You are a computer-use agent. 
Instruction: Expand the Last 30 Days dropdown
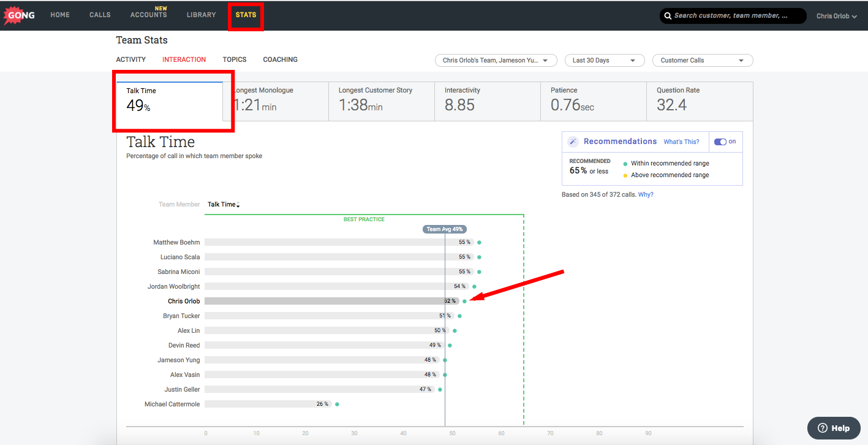(605, 60)
